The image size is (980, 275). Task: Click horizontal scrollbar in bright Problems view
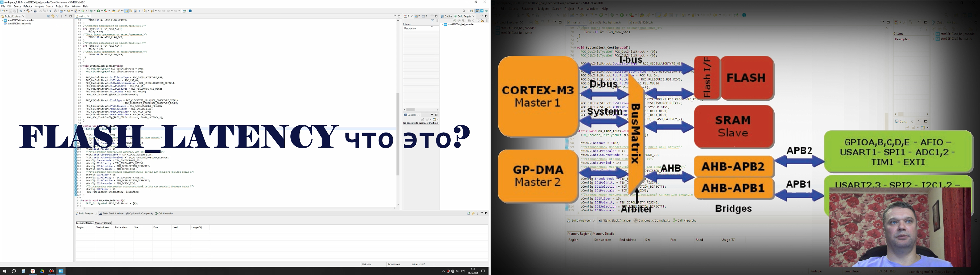411,110
